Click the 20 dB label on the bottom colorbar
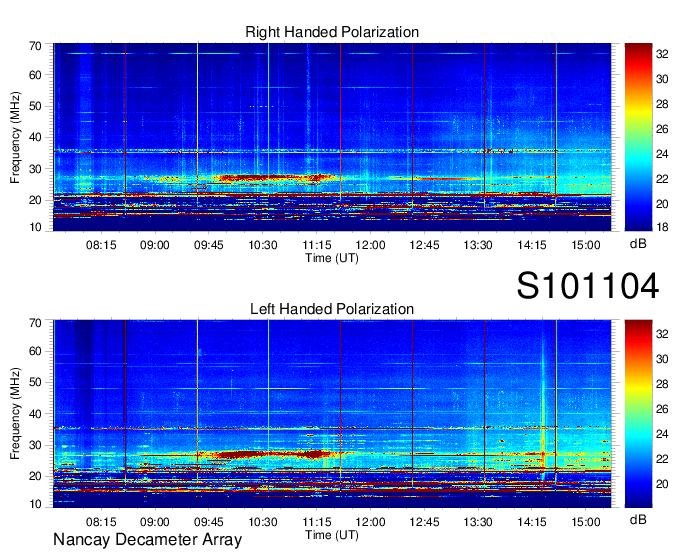 pyautogui.click(x=662, y=484)
